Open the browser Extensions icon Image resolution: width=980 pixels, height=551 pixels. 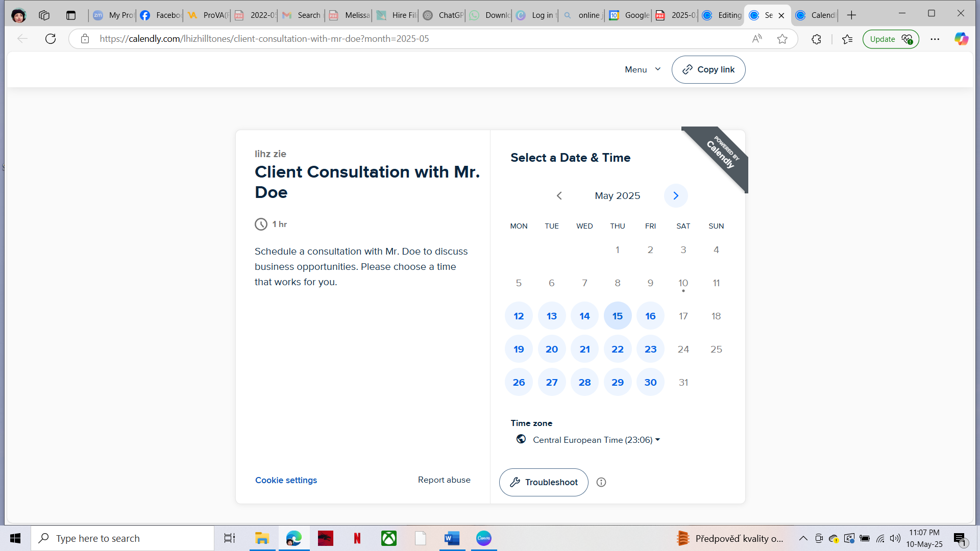point(816,39)
